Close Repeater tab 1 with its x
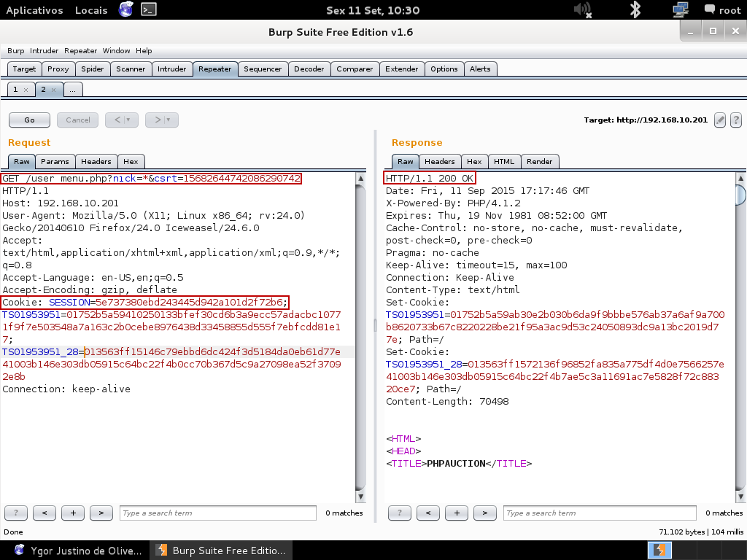747x560 pixels. 26,90
